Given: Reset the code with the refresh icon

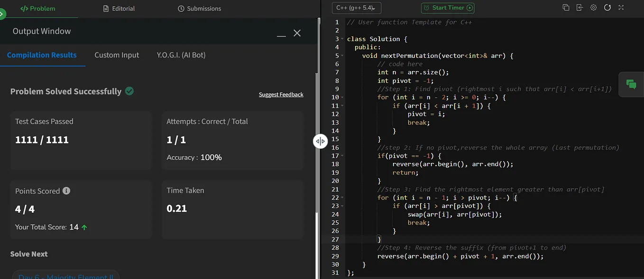Looking at the screenshot, I should (607, 8).
